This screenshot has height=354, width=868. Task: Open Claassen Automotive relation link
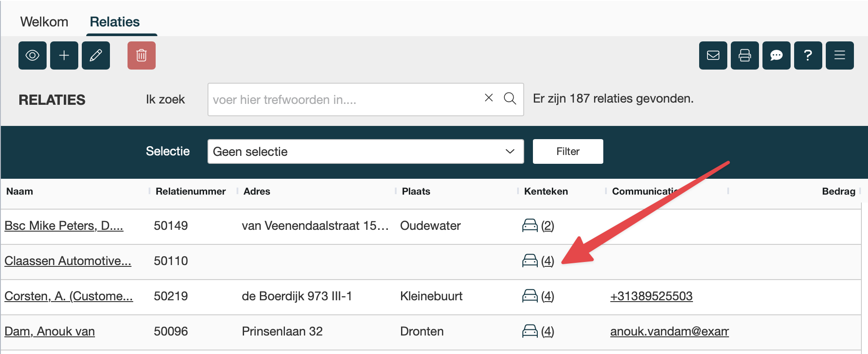point(68,261)
